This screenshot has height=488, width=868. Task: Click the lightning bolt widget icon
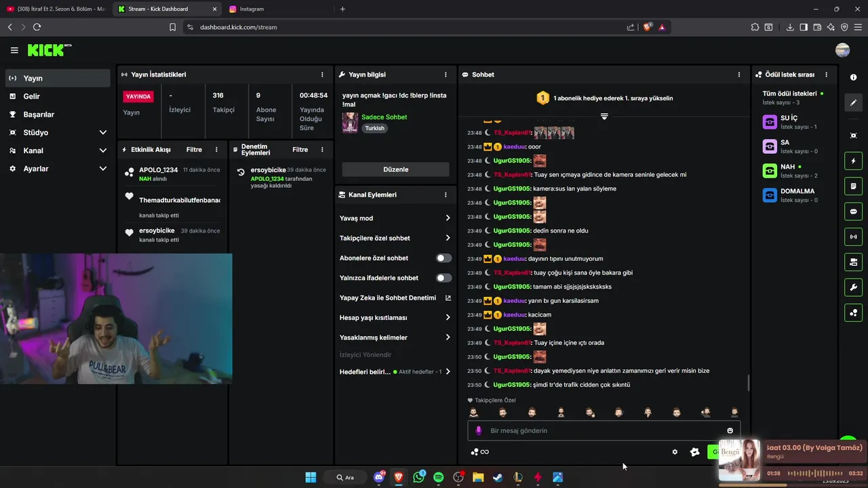click(853, 161)
